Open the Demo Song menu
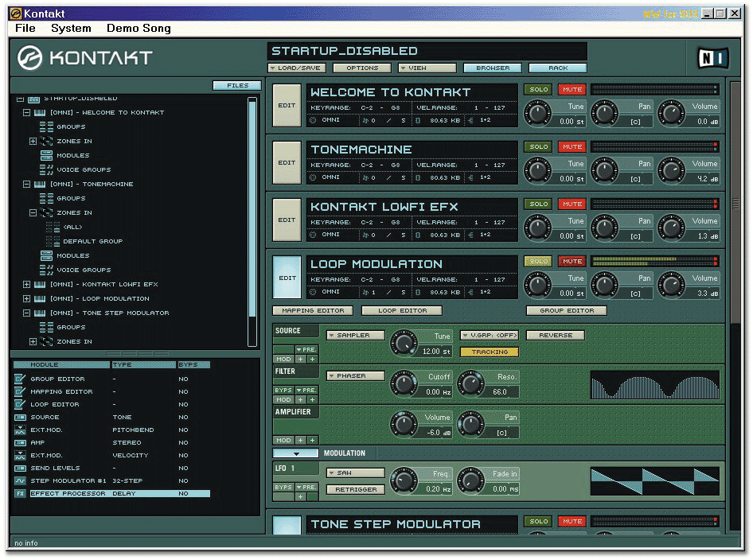Screen dimensions: 753x560 coord(139,28)
